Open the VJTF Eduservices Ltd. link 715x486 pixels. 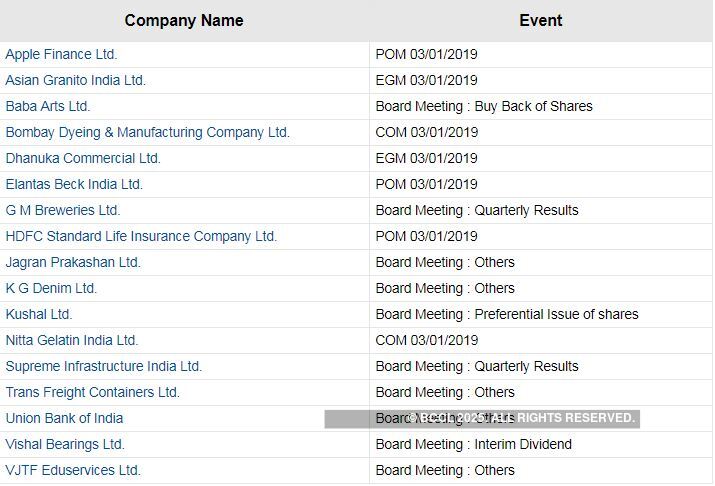coord(73,470)
